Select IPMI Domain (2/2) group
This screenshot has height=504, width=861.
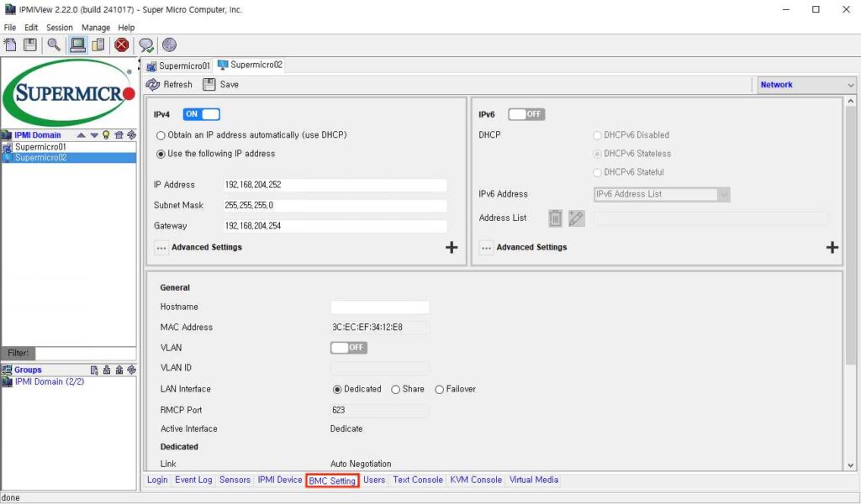[50, 381]
